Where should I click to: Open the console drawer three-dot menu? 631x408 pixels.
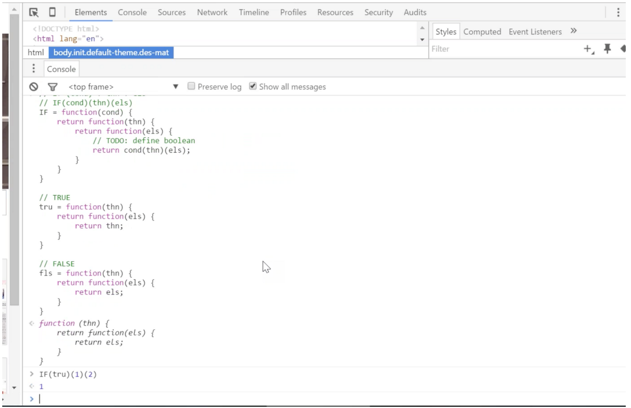33,69
